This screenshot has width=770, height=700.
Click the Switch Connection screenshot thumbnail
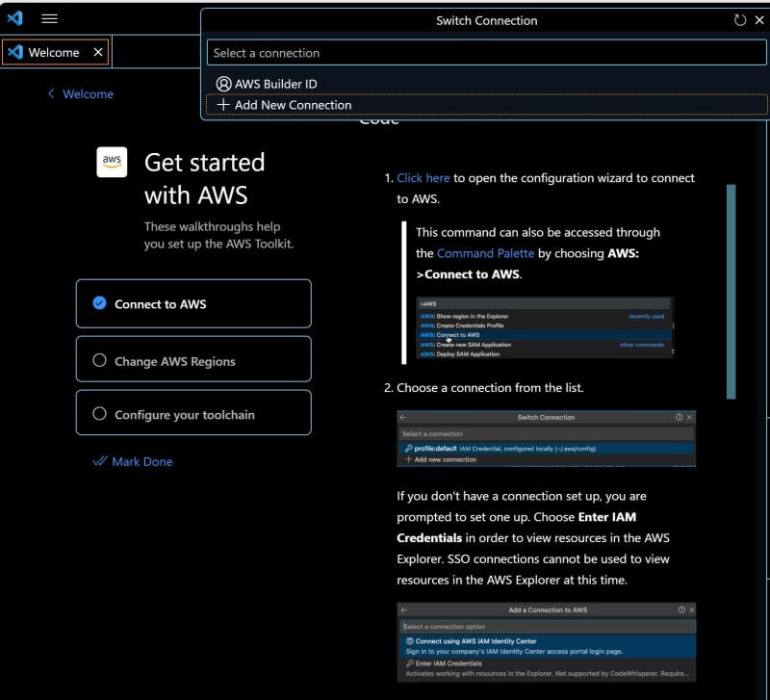pos(546,439)
